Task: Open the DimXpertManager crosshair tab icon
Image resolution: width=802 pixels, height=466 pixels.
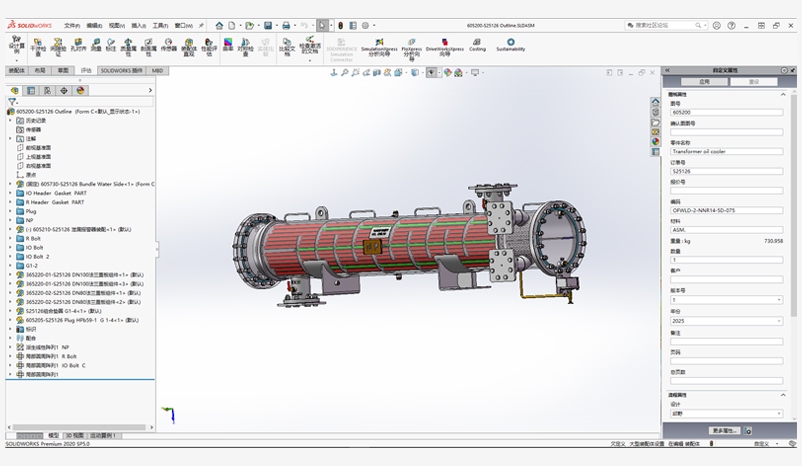Action: pos(64,91)
